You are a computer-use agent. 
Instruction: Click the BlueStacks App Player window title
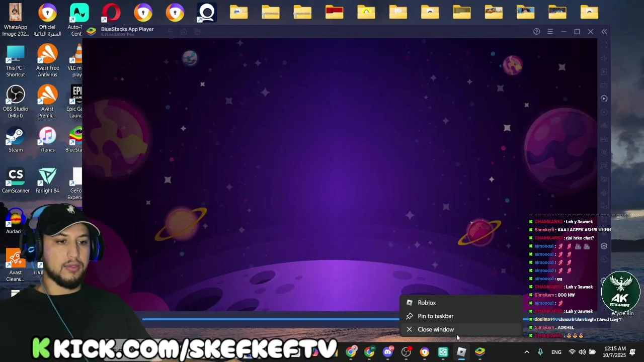point(127,29)
